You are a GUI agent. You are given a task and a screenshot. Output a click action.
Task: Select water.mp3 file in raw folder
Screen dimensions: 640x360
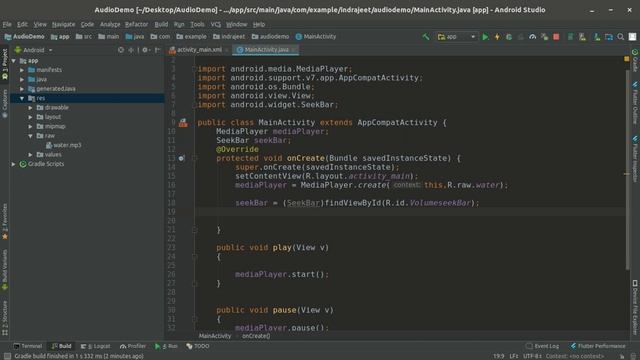63,145
